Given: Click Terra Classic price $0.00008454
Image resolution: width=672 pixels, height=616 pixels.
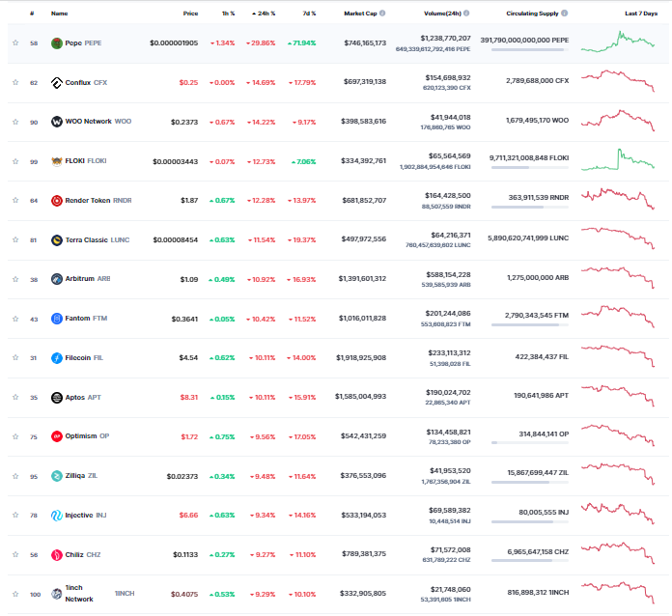Looking at the screenshot, I should click(x=176, y=239).
